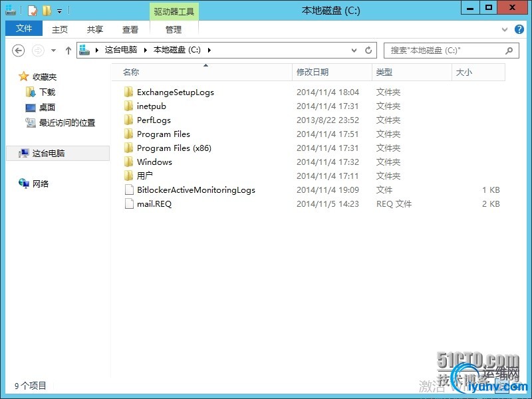Screen dimensions: 532x399
Task: Sort by the 修改日期 column header
Action: coord(332,72)
